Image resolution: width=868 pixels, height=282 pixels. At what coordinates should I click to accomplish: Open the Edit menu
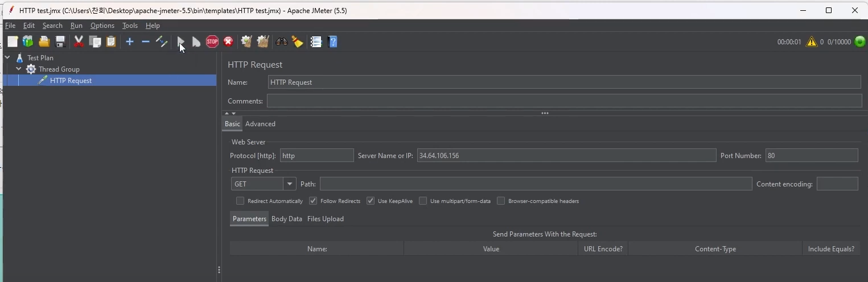(x=29, y=26)
